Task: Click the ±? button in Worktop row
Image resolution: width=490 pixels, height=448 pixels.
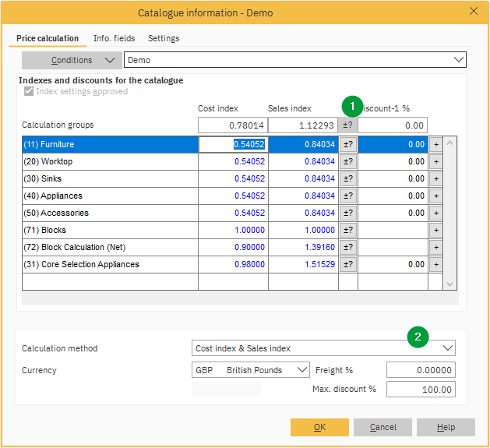Action: click(x=347, y=161)
